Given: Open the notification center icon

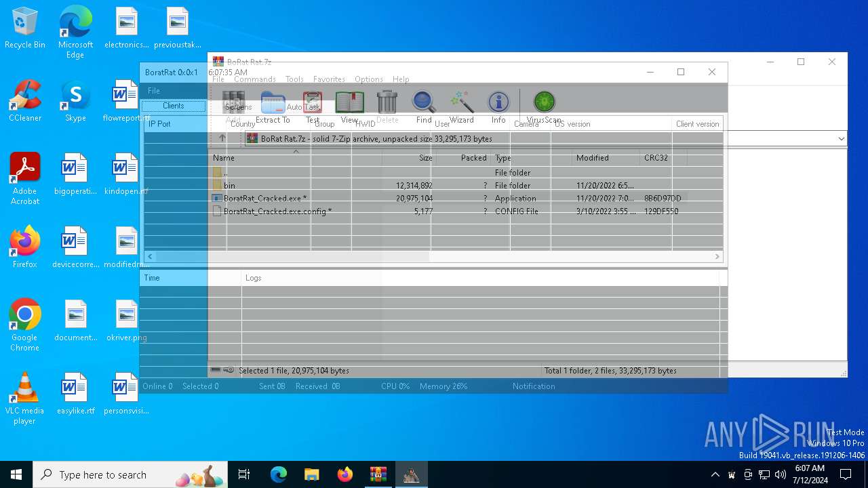Looking at the screenshot, I should click(846, 474).
